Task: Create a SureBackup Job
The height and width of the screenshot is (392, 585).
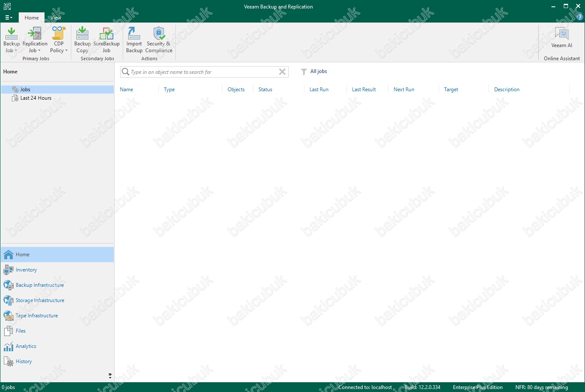Action: pyautogui.click(x=107, y=39)
